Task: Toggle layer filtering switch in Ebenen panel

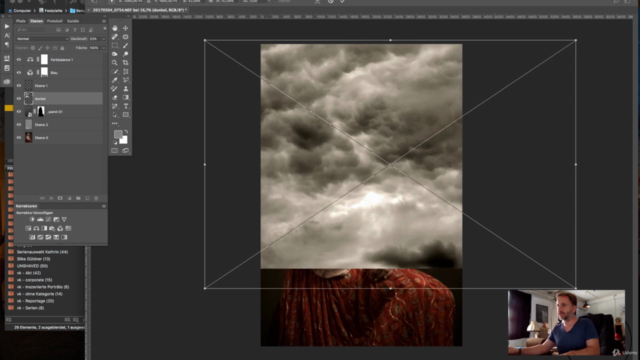Action: pyautogui.click(x=104, y=29)
